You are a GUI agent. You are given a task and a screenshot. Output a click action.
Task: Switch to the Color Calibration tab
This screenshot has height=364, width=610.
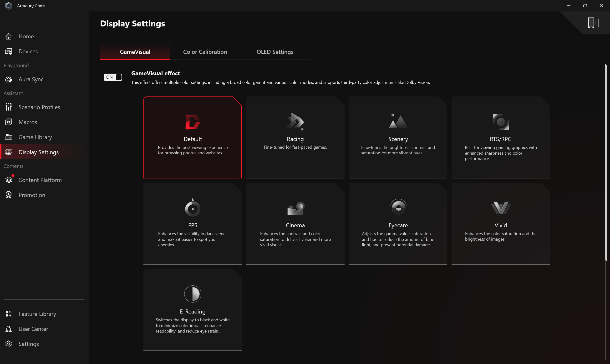click(x=205, y=52)
